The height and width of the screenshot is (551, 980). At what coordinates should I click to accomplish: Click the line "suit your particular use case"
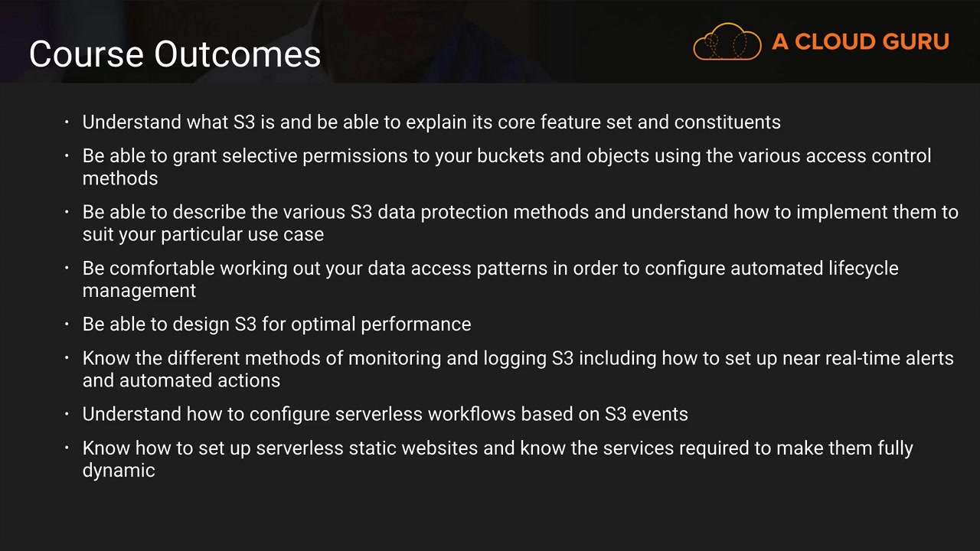[203, 234]
